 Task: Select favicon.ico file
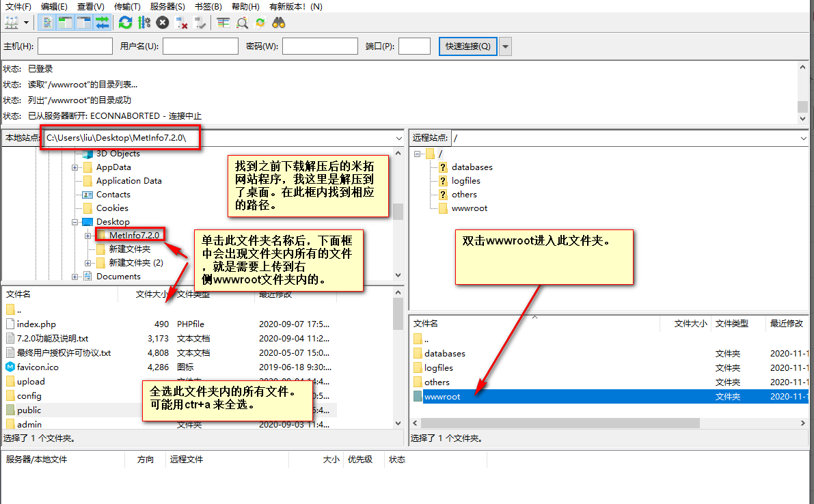38,367
